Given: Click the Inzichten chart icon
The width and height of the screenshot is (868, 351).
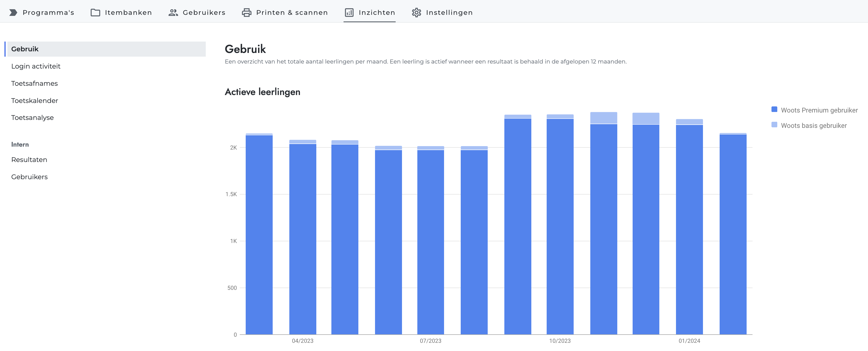Looking at the screenshot, I should (x=349, y=12).
